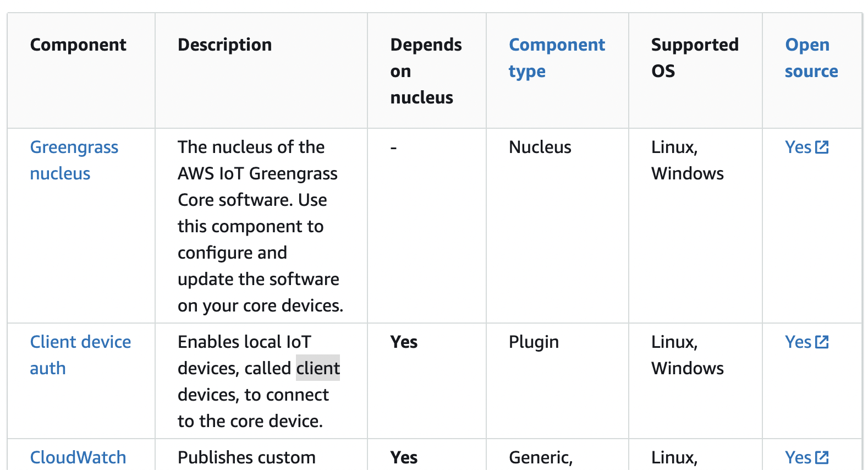Click the highlighted word client

click(x=318, y=368)
